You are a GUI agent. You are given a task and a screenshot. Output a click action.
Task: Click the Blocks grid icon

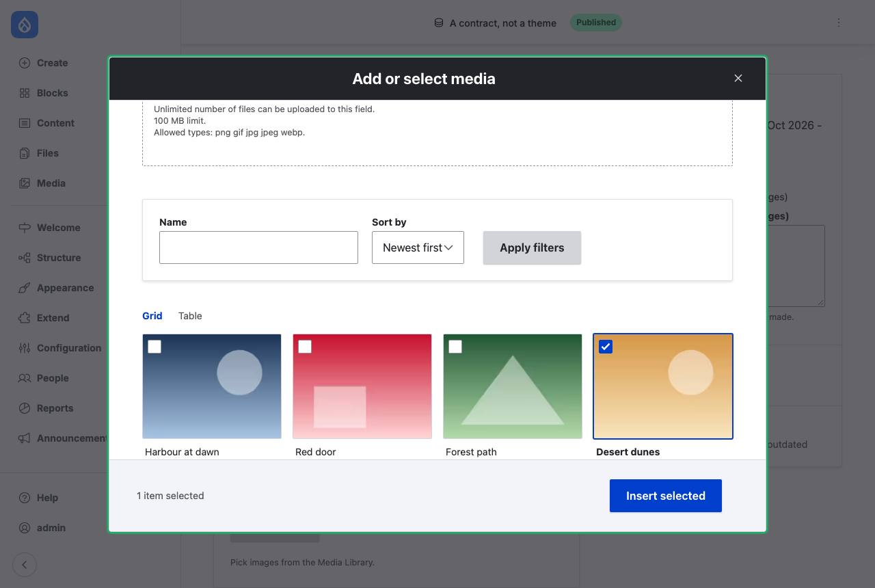(25, 93)
